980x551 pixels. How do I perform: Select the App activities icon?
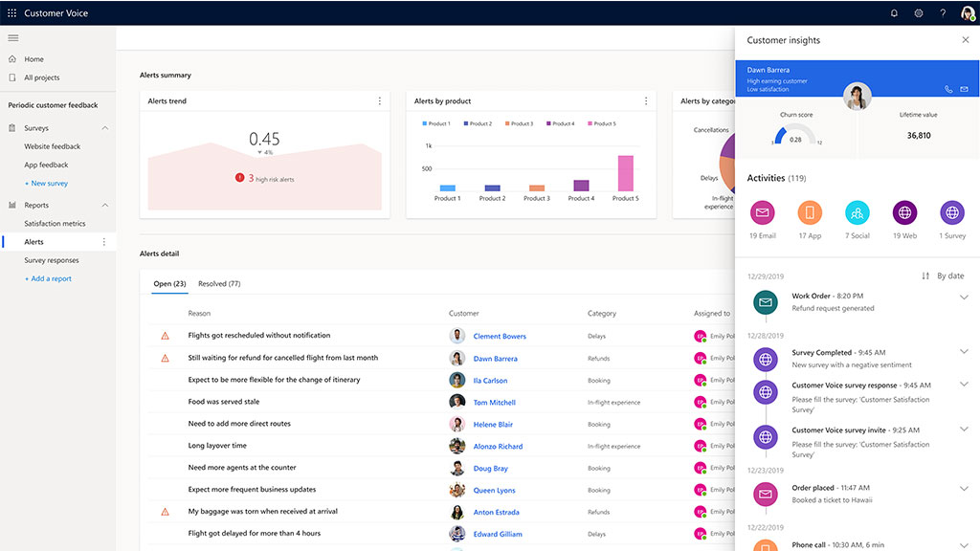(810, 213)
